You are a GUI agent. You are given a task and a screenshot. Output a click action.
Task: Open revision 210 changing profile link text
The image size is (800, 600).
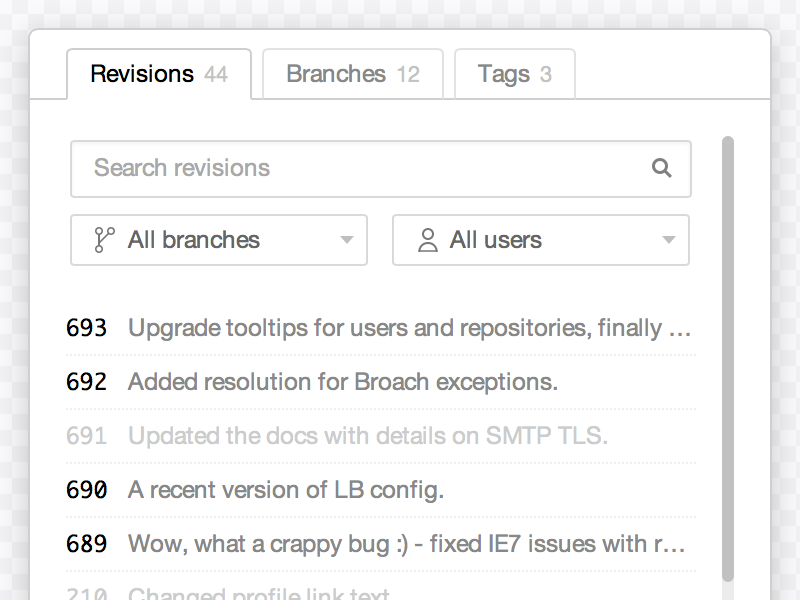point(300,592)
